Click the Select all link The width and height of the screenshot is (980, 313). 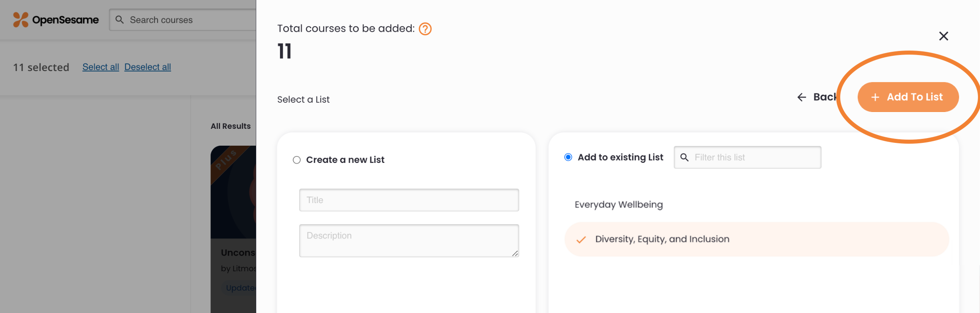[100, 67]
